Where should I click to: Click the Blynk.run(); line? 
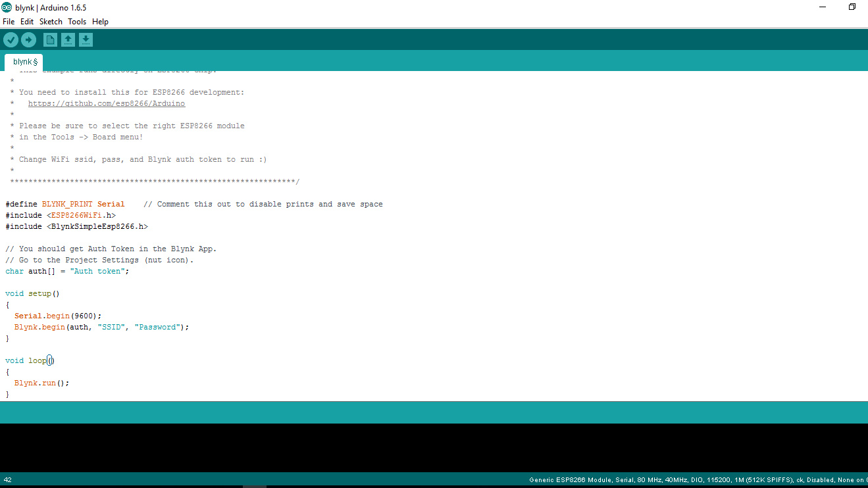click(41, 383)
